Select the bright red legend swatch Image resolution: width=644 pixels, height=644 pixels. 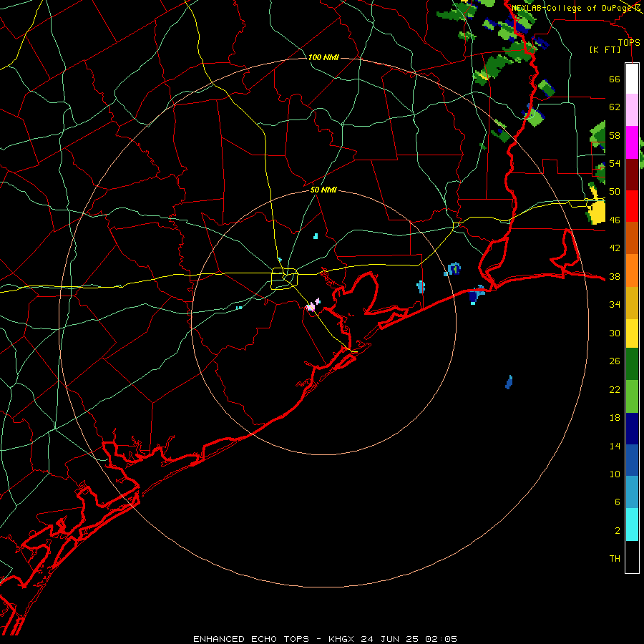(632, 206)
